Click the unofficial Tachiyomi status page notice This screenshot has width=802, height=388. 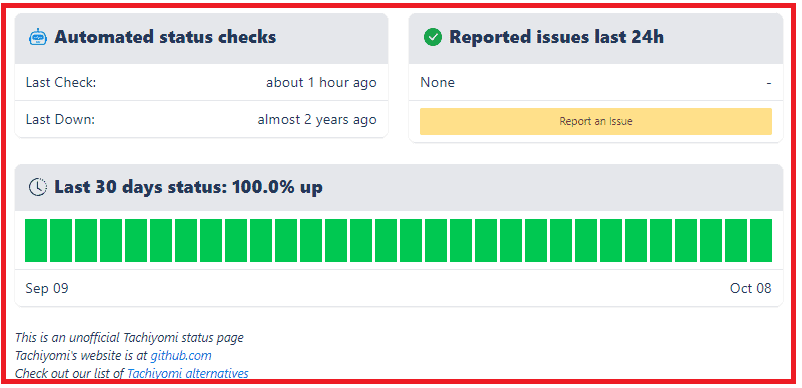tap(129, 337)
